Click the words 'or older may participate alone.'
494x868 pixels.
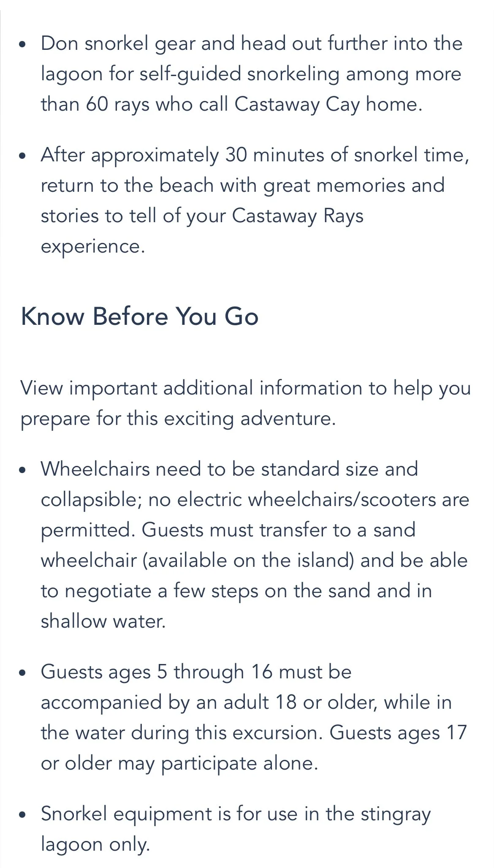(x=179, y=763)
